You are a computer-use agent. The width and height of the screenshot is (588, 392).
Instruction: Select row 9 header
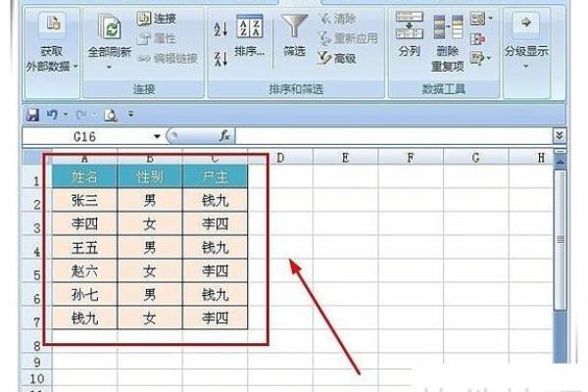pyautogui.click(x=37, y=362)
